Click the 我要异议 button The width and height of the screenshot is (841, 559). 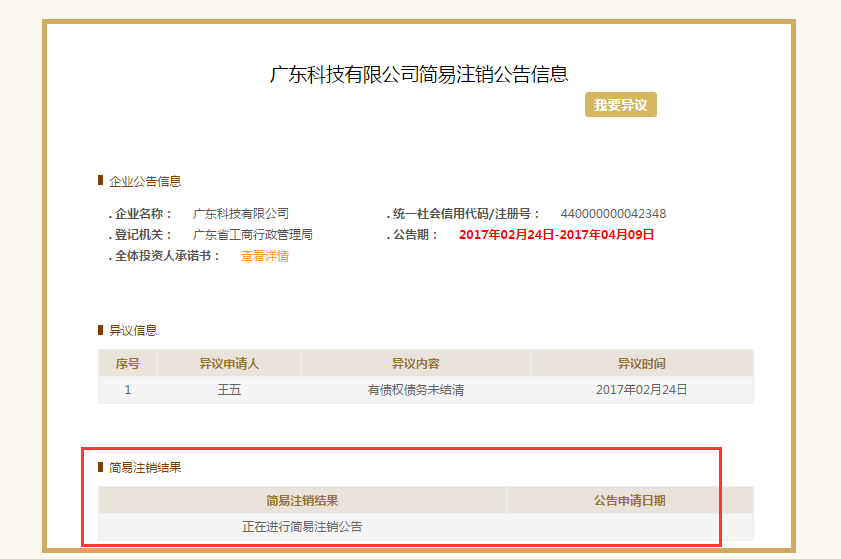click(620, 105)
